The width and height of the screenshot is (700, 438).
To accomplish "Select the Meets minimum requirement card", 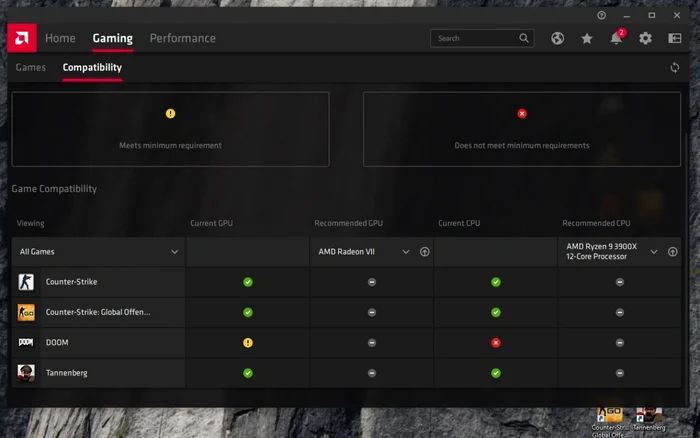I will click(x=171, y=129).
